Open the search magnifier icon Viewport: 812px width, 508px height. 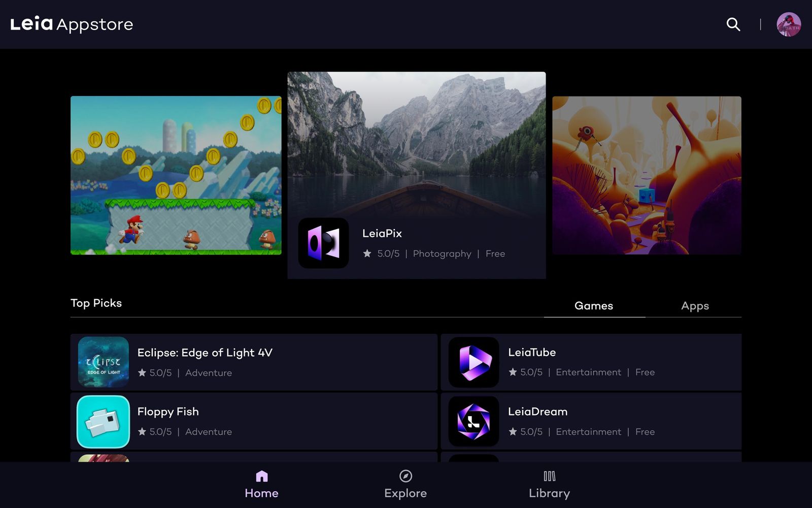tap(733, 24)
